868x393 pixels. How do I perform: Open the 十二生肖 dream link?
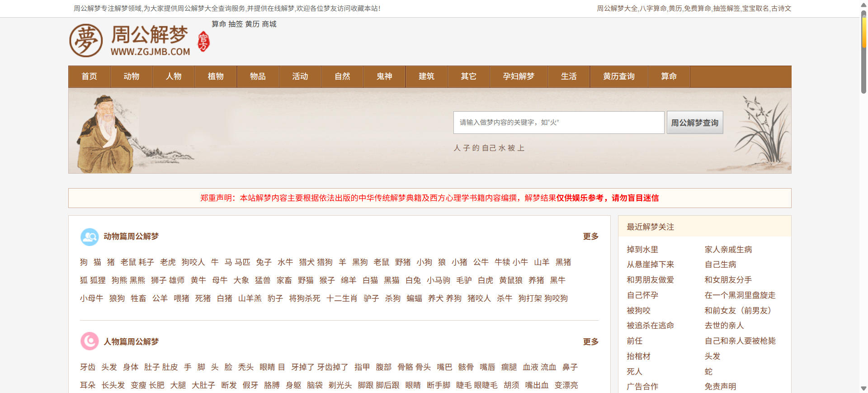click(x=342, y=298)
